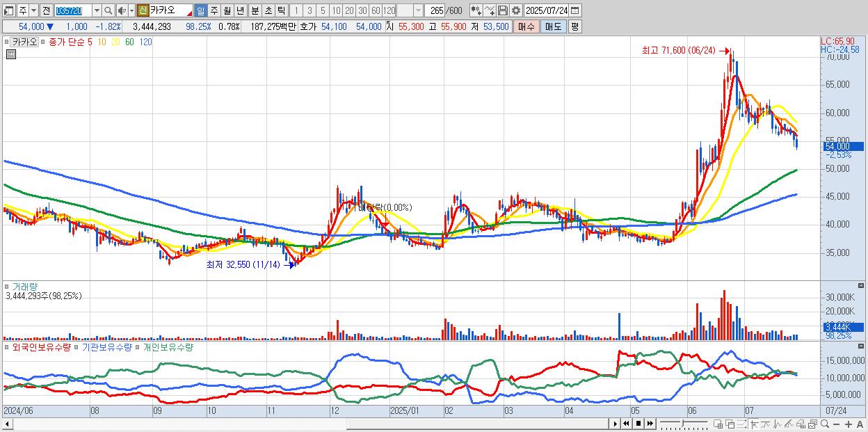Toggle the 신 badge next to stock name

(x=143, y=10)
